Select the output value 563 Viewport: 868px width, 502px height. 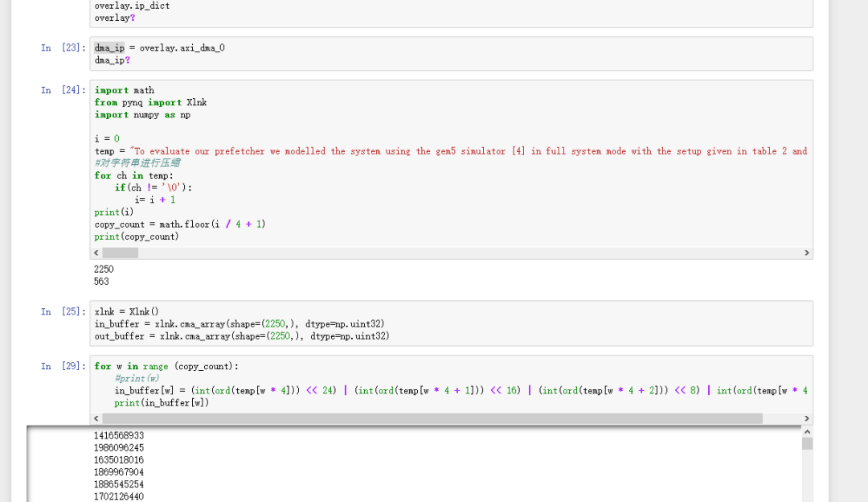(100, 281)
